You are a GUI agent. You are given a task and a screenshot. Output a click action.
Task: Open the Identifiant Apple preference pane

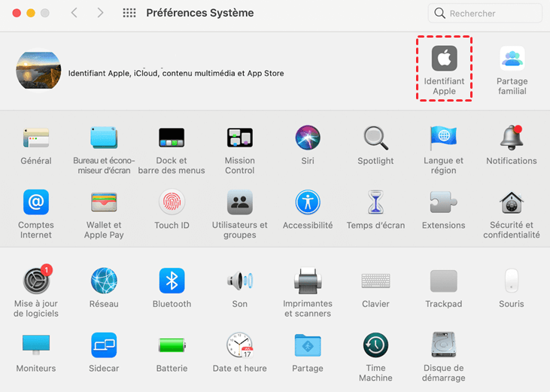(x=444, y=59)
